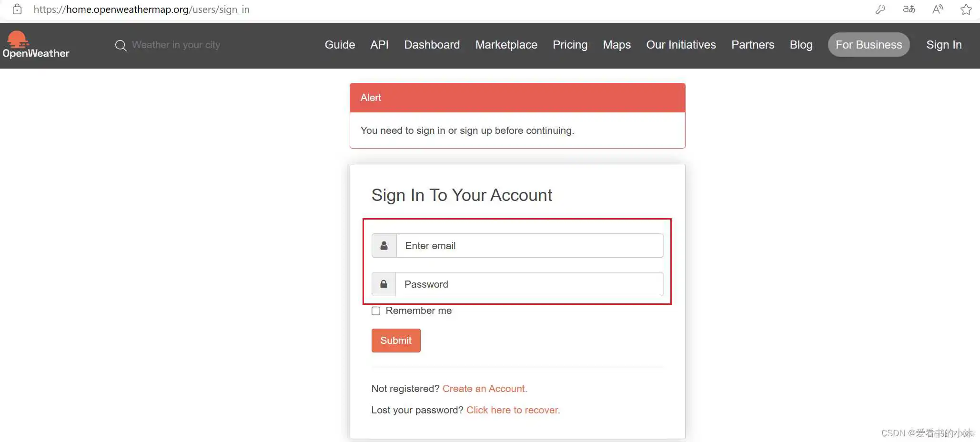
Task: Click the For Business button
Action: tap(869, 45)
